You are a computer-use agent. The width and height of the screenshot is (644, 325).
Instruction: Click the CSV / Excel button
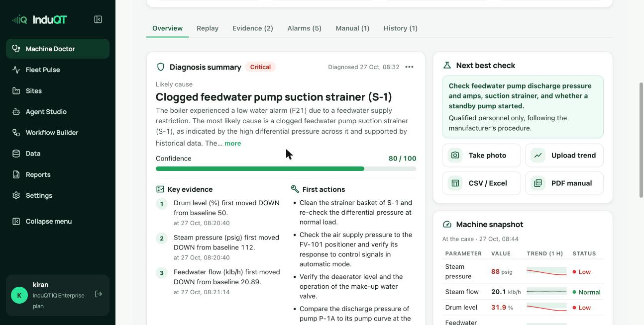click(481, 183)
